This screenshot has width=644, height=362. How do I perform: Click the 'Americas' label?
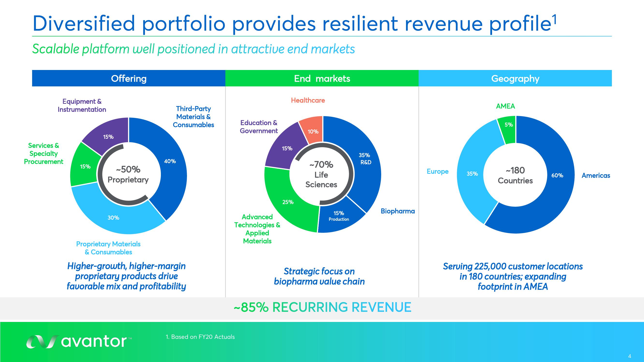click(x=596, y=175)
